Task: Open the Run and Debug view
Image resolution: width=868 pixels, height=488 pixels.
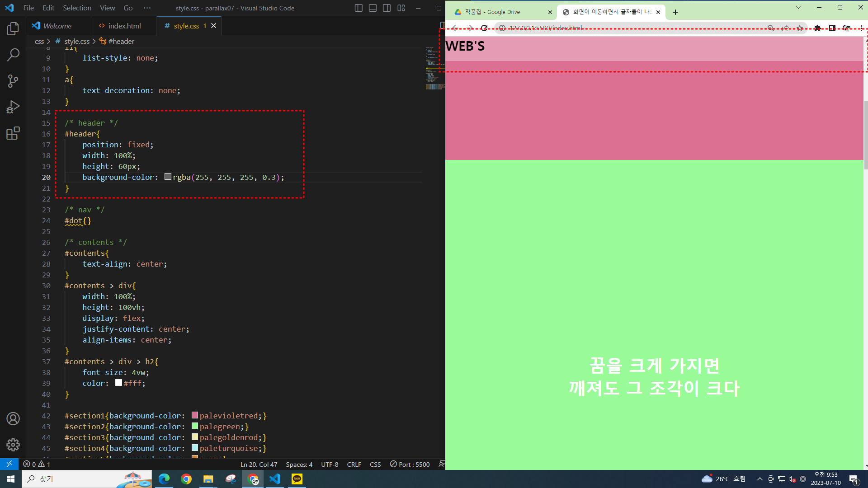Action: pos(13,107)
